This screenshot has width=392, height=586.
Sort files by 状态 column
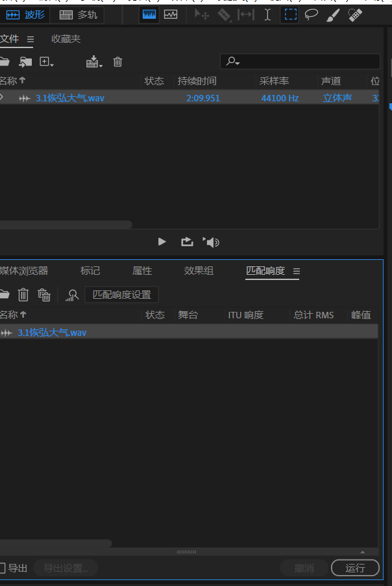[x=154, y=81]
